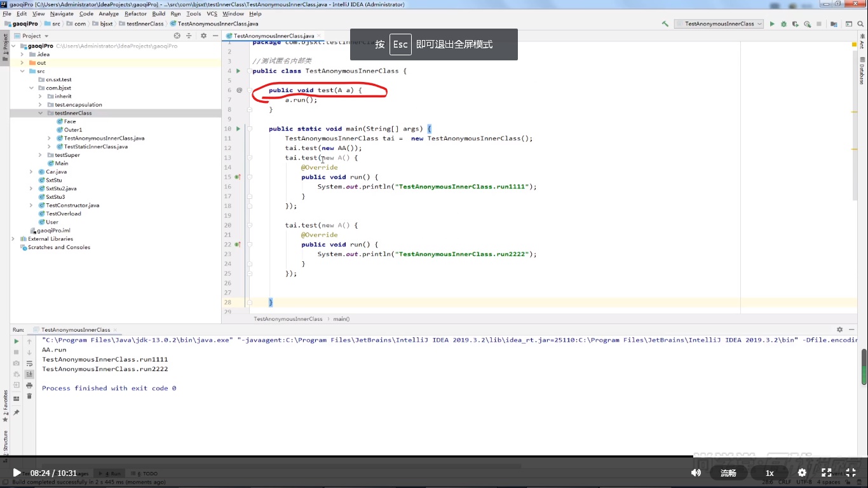The image size is (868, 488).
Task: Hide the Project panel with minus icon
Action: 216,36
